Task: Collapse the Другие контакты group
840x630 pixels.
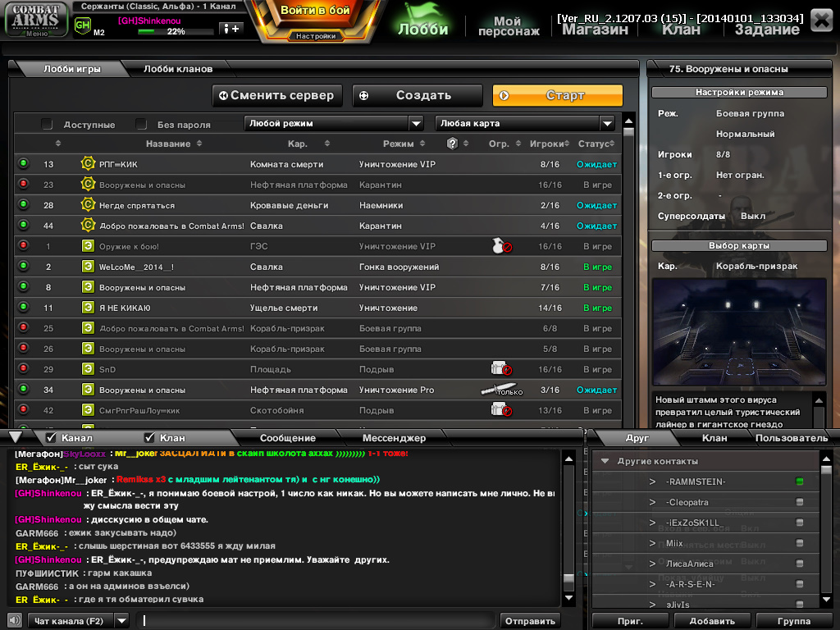Action: click(x=605, y=461)
